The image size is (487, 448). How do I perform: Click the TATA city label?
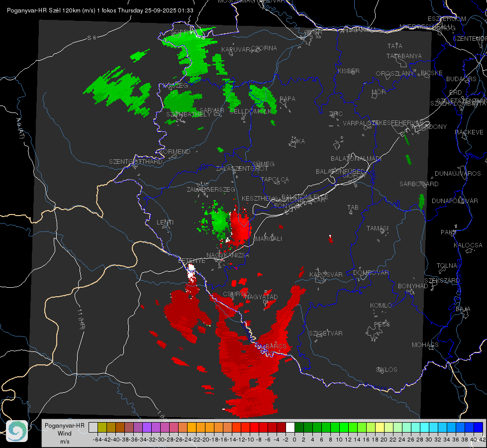tap(395, 46)
